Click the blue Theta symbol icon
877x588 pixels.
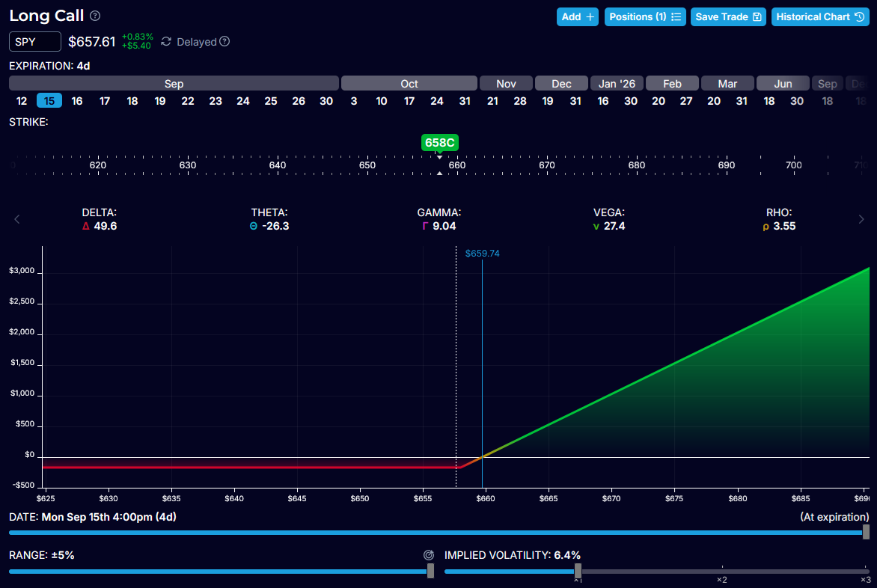[x=254, y=227]
